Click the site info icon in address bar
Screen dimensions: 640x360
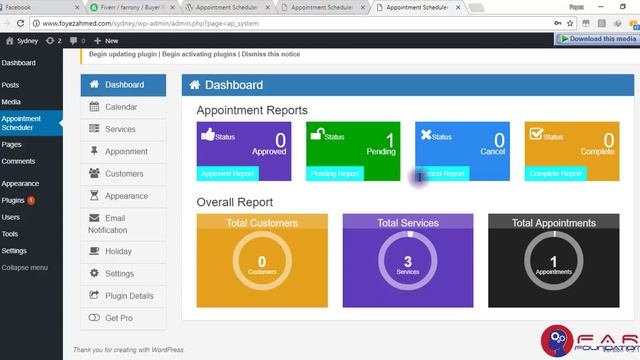click(36, 23)
